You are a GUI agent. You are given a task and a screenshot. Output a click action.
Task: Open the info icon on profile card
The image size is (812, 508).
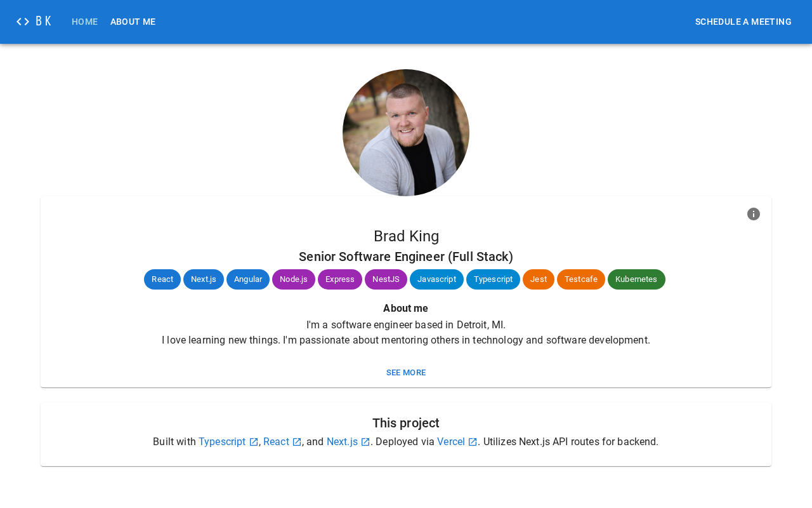point(754,214)
